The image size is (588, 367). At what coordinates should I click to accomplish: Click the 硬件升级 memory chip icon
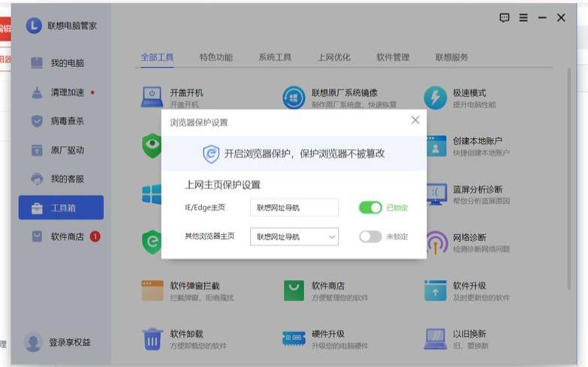coord(294,339)
